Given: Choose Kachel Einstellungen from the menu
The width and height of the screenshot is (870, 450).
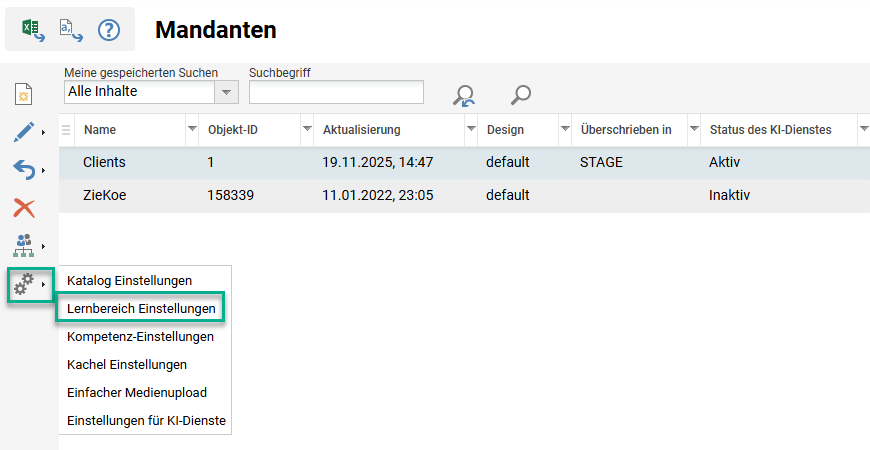Looking at the screenshot, I should [127, 365].
